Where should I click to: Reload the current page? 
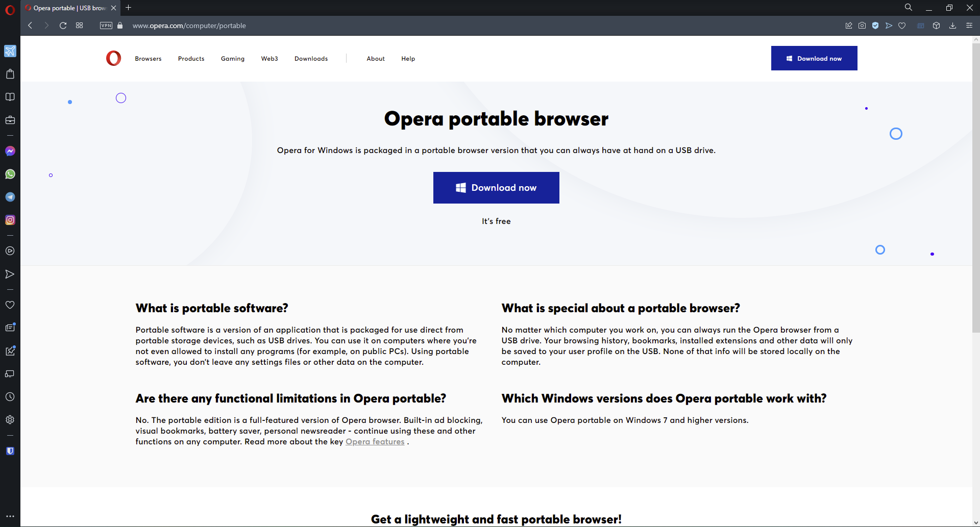[x=63, y=26]
